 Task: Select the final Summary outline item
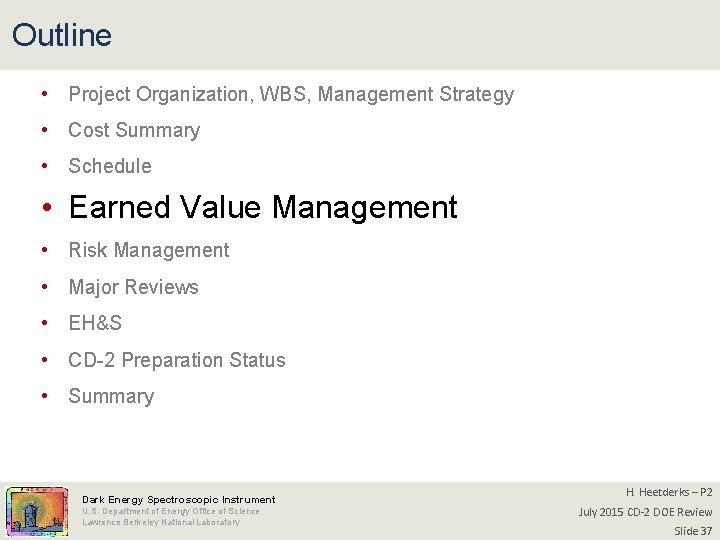111,396
